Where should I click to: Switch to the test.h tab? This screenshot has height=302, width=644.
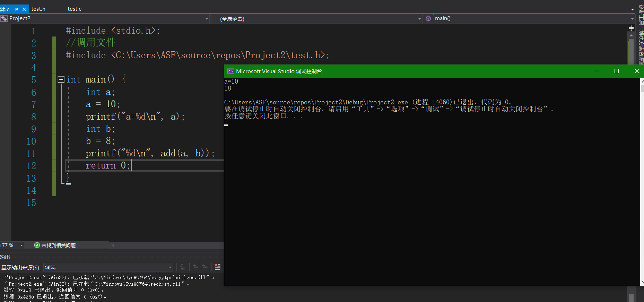pos(38,9)
